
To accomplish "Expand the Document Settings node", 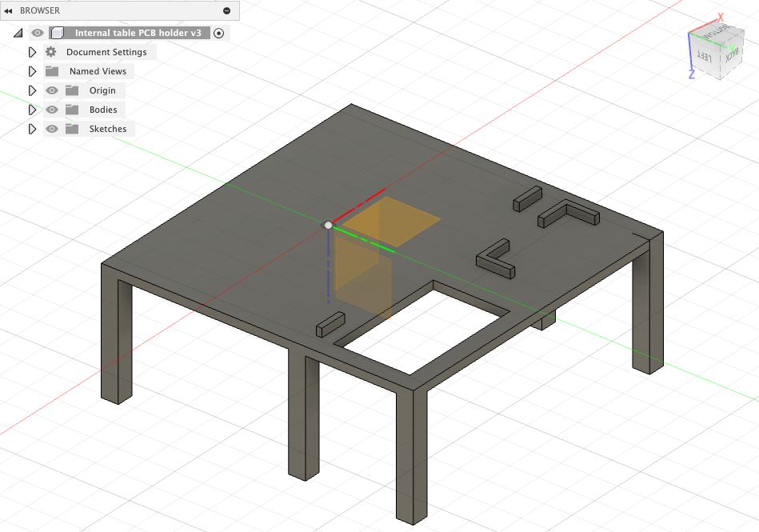I will coord(33,52).
